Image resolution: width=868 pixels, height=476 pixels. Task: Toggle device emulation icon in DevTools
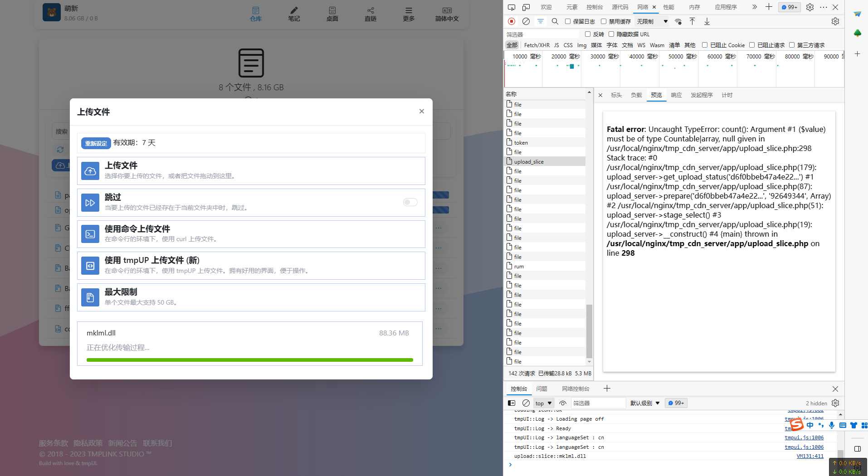[526, 7]
